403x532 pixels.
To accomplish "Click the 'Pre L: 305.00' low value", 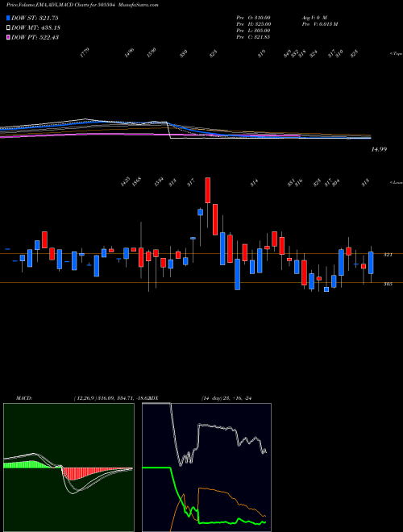I will point(253,31).
